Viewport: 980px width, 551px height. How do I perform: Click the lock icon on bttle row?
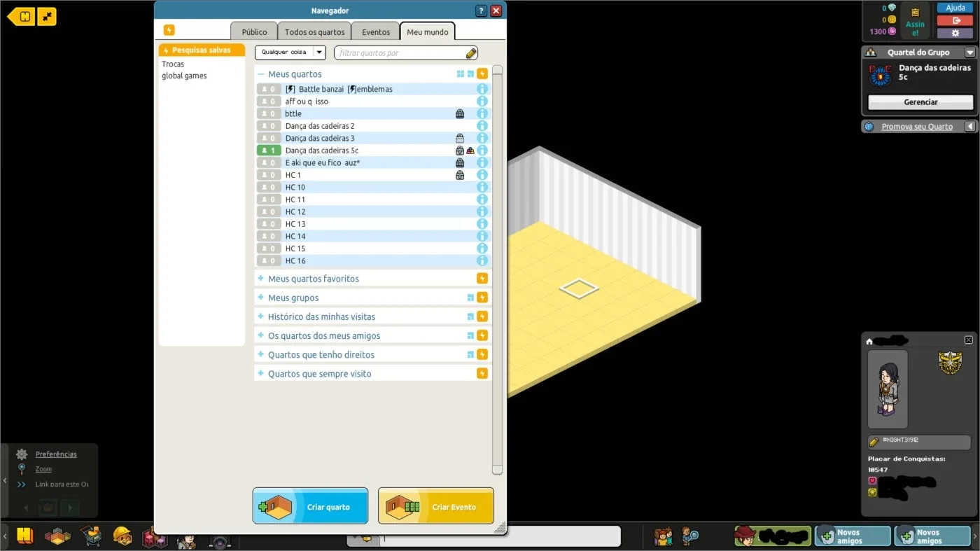(460, 113)
